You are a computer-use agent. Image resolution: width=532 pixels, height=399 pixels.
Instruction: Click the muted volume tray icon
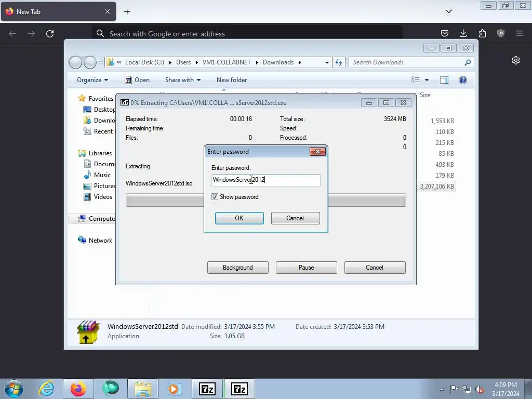click(480, 389)
